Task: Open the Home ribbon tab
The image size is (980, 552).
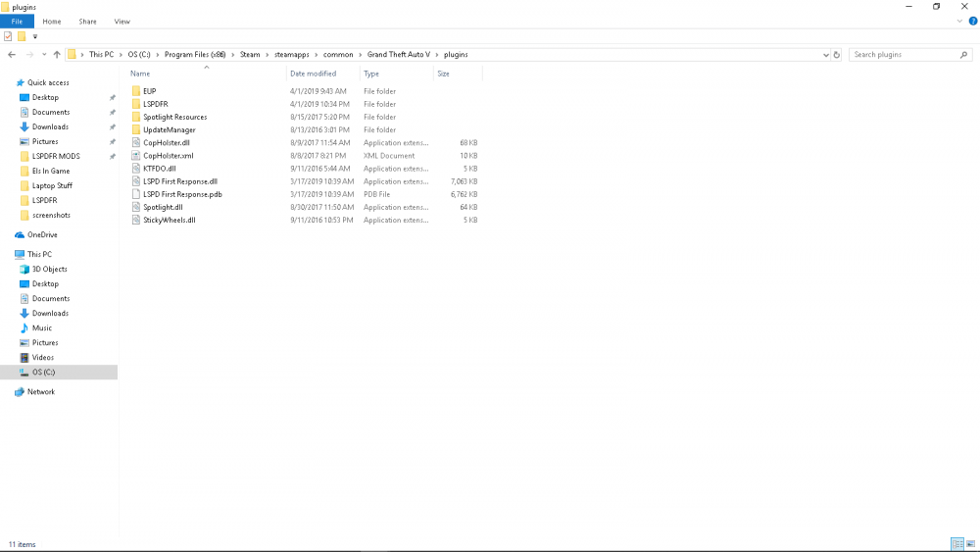Action: click(52, 22)
